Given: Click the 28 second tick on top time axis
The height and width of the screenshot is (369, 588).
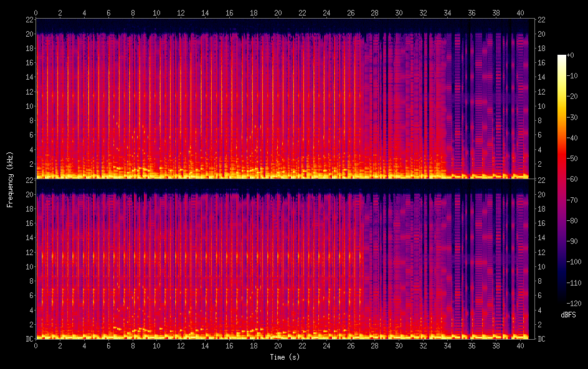Looking at the screenshot, I should click(x=374, y=12).
